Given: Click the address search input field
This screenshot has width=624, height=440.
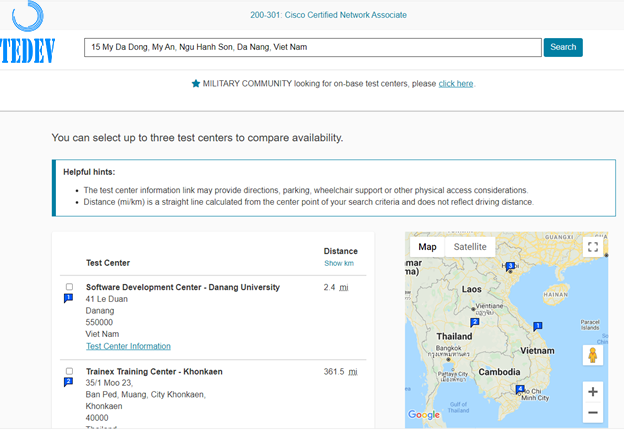Looking at the screenshot, I should (x=313, y=47).
